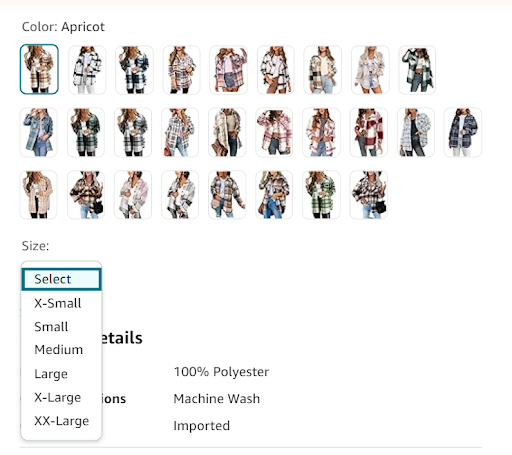Select the seventh swatch in the first color row
Image resolution: width=512 pixels, height=455 pixels.
click(x=323, y=70)
